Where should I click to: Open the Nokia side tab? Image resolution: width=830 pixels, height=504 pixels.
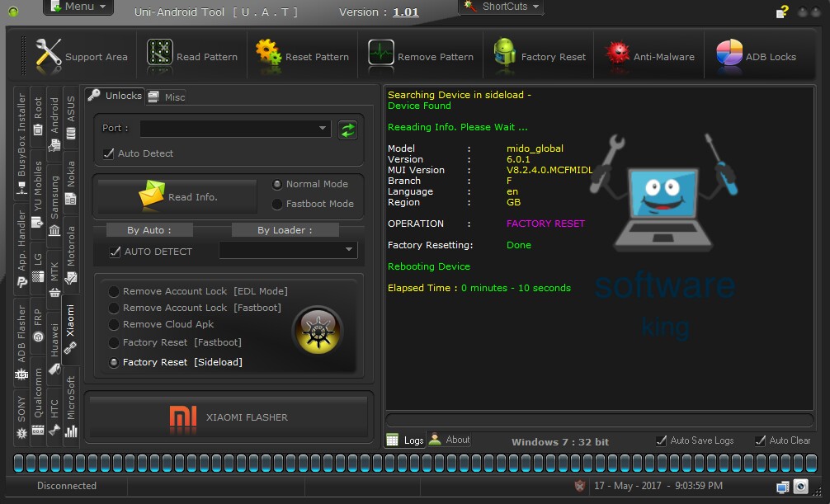tap(70, 182)
